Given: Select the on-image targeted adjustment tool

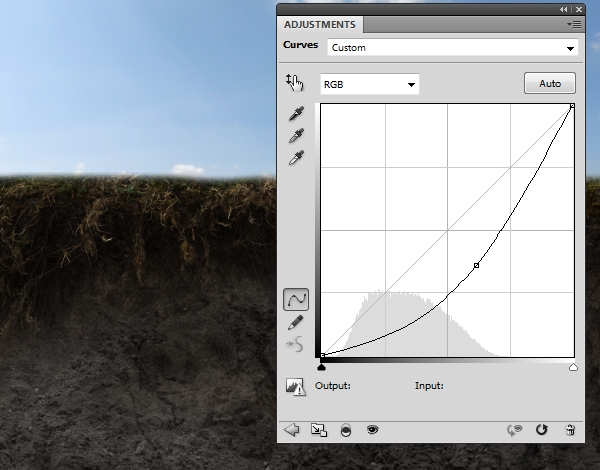Looking at the screenshot, I should 294,82.
